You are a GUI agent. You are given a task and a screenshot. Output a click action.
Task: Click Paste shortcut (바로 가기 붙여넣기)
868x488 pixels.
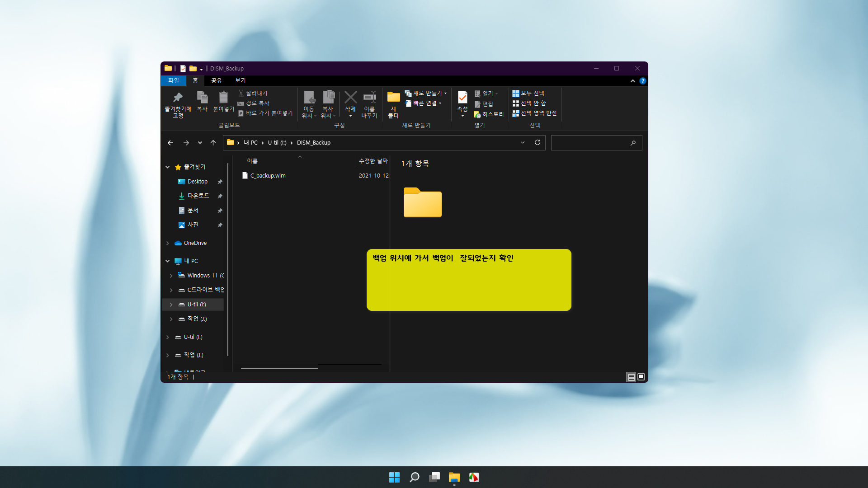[x=265, y=113]
